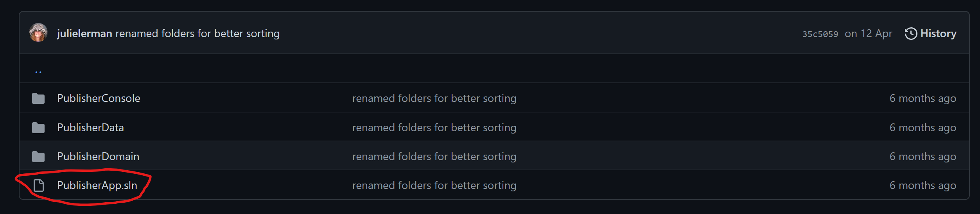This screenshot has height=214, width=980.
Task: Open the PublisherConsole folder
Action: point(99,98)
